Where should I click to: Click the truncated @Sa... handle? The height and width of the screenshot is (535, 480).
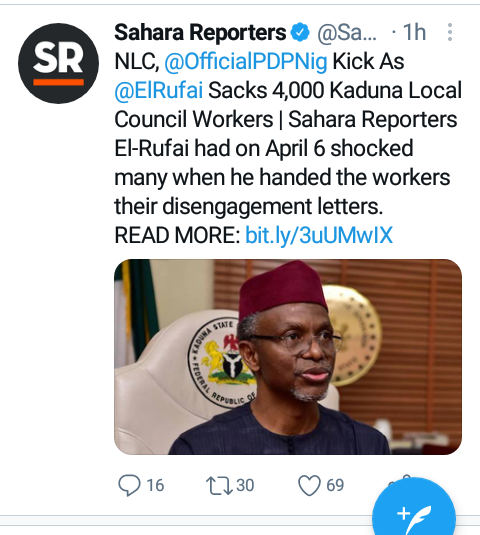point(347,33)
